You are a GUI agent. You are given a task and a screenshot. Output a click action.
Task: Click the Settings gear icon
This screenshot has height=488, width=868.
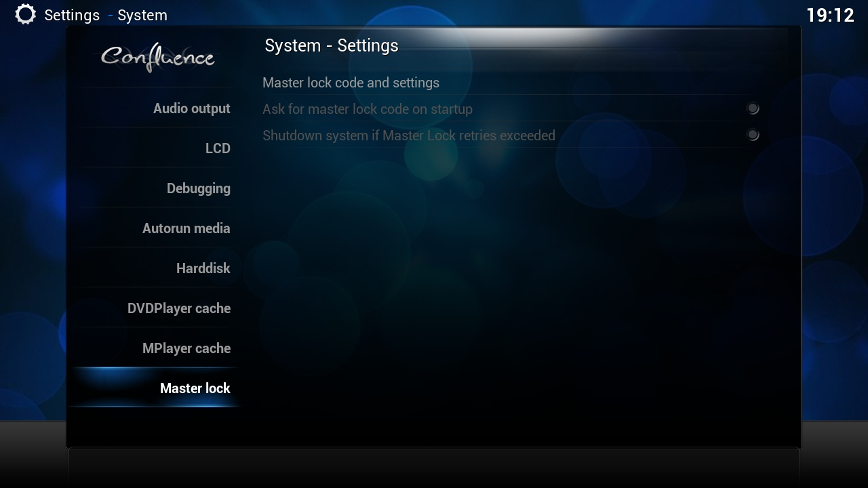click(25, 14)
